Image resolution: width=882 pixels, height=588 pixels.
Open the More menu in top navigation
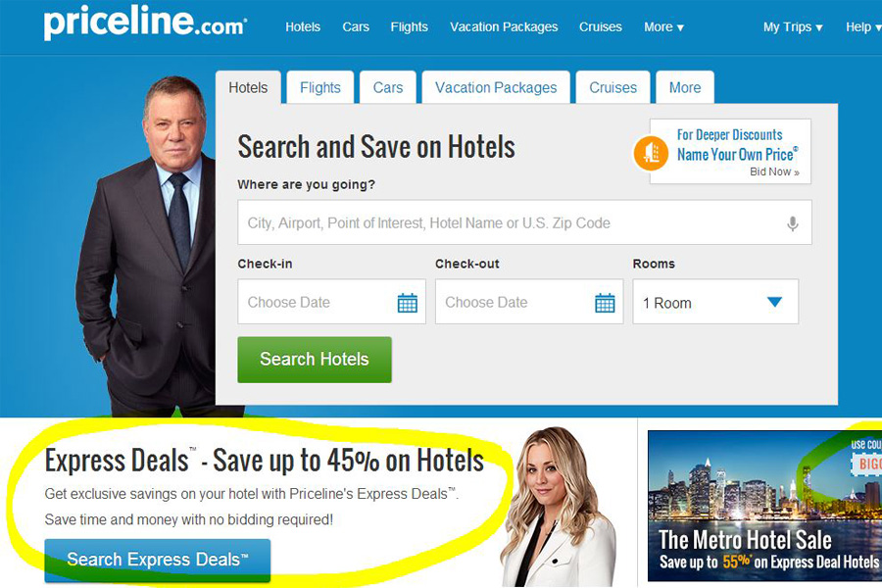click(663, 27)
